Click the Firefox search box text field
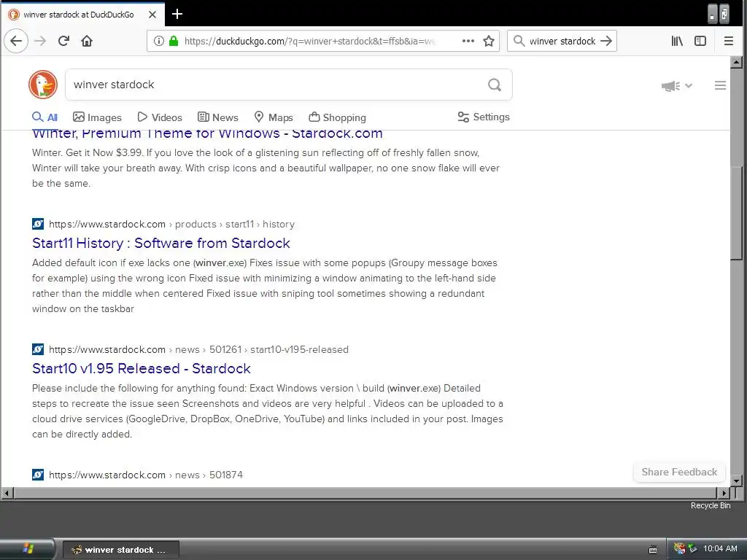Screen dimensions: 747x560 [x=562, y=41]
